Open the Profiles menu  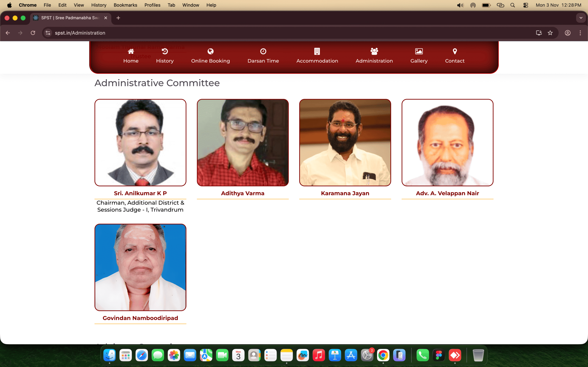pos(152,5)
